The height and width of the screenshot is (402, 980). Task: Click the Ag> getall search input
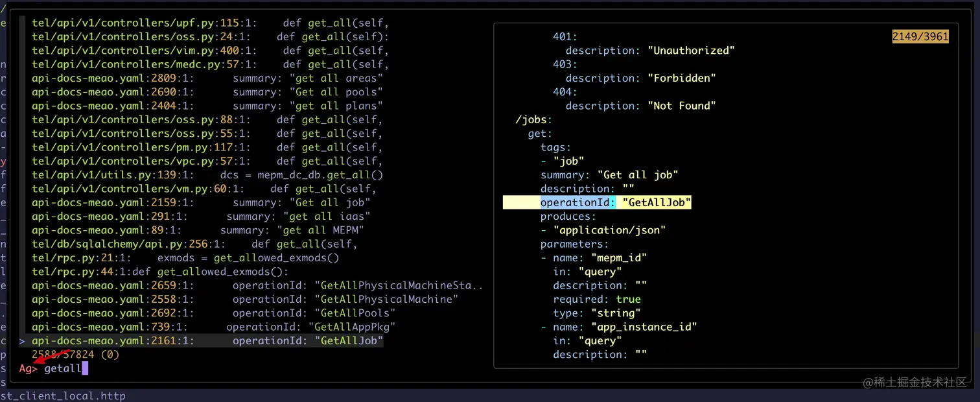click(x=53, y=368)
